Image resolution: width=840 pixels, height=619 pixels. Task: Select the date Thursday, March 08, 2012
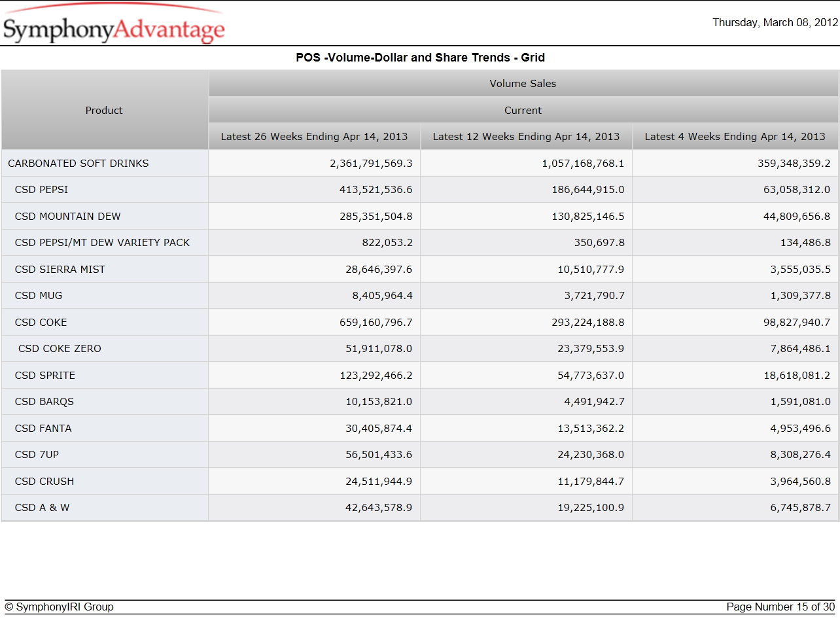(775, 22)
